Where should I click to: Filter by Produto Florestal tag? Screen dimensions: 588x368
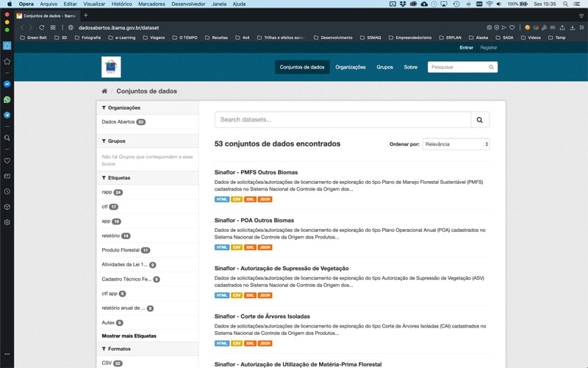(126, 250)
